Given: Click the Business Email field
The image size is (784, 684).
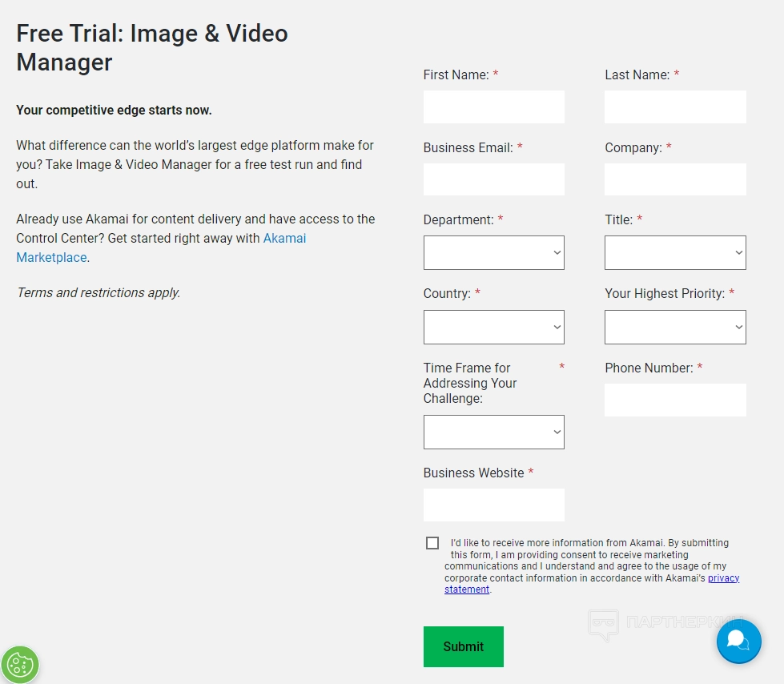Looking at the screenshot, I should (493, 179).
